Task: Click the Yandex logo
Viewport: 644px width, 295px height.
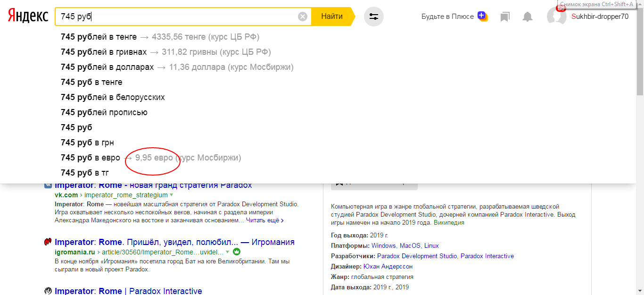Action: [28, 17]
